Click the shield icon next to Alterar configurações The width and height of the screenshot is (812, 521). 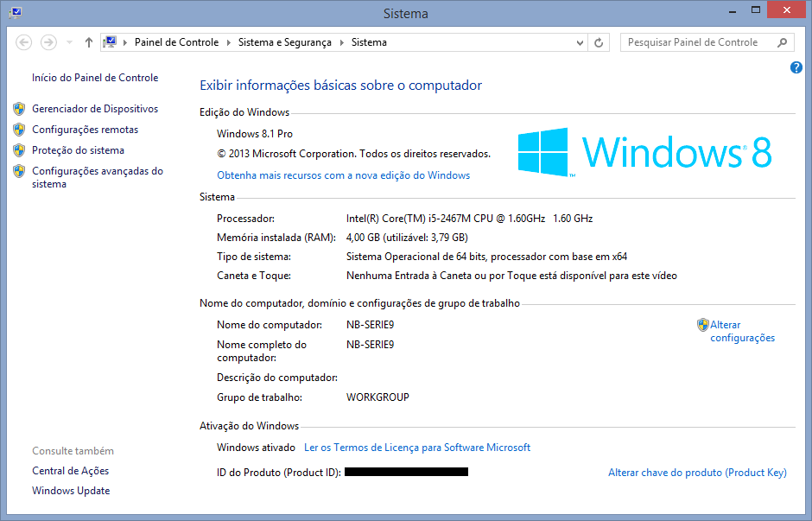pyautogui.click(x=703, y=324)
